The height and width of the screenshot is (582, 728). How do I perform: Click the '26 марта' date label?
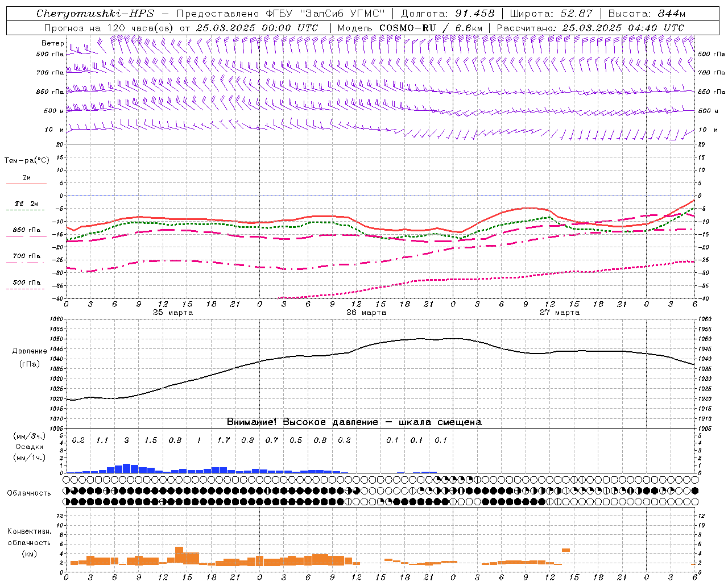366,313
